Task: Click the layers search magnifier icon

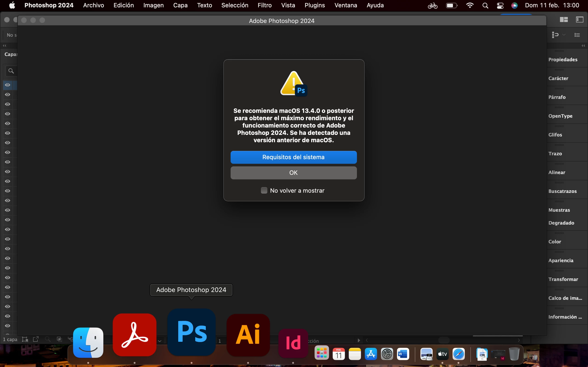Action: (11, 71)
